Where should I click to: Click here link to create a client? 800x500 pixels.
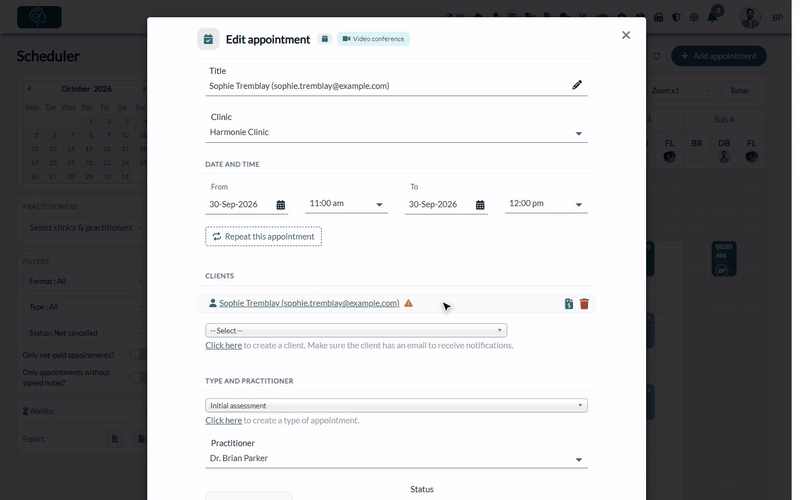(x=223, y=345)
